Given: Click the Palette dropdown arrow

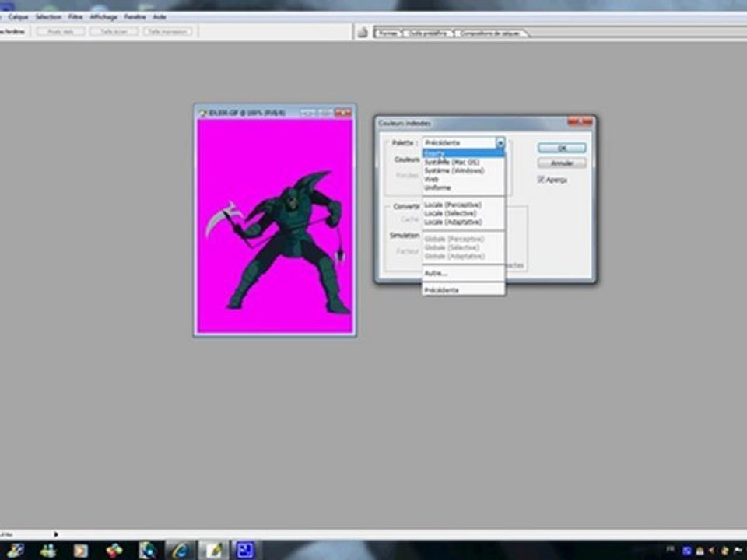Looking at the screenshot, I should (500, 143).
